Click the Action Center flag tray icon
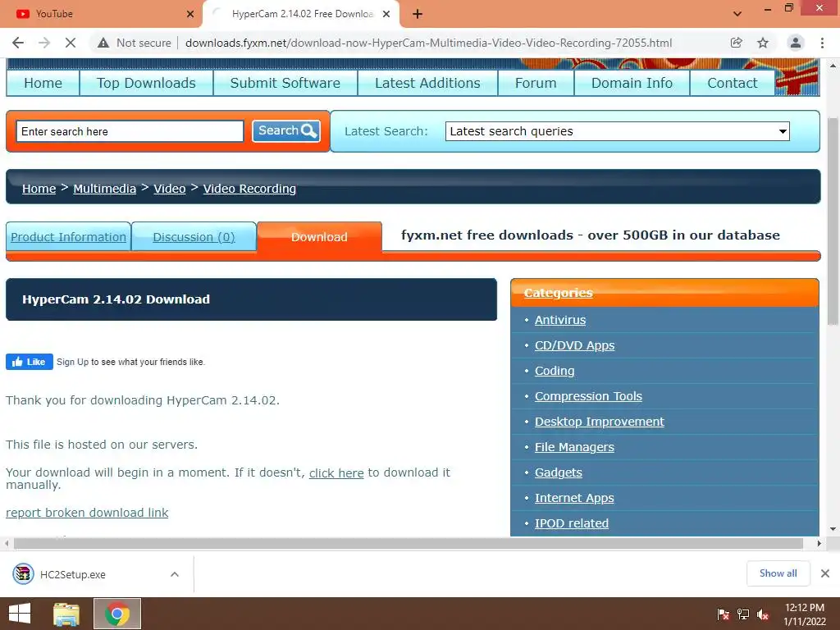 pyautogui.click(x=724, y=614)
